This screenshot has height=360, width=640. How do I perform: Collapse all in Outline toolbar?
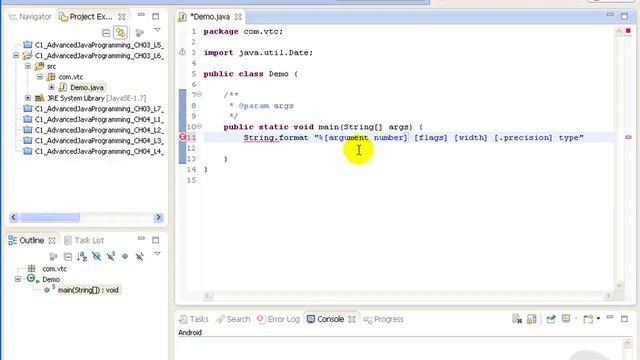[x=68, y=256]
